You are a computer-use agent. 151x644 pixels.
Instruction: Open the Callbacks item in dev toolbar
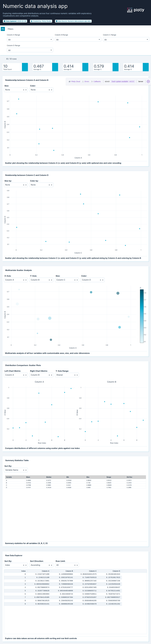[96, 81]
